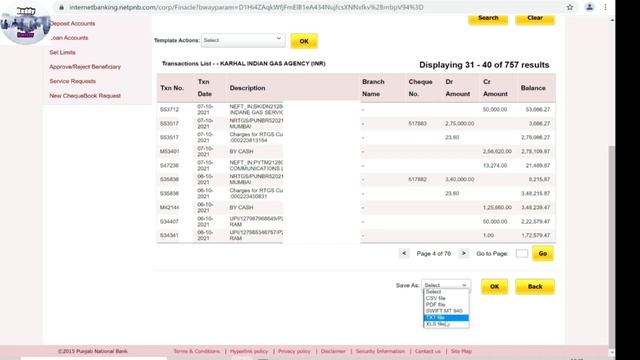Open Service Requests in sidebar
The image size is (640, 360).
point(73,81)
